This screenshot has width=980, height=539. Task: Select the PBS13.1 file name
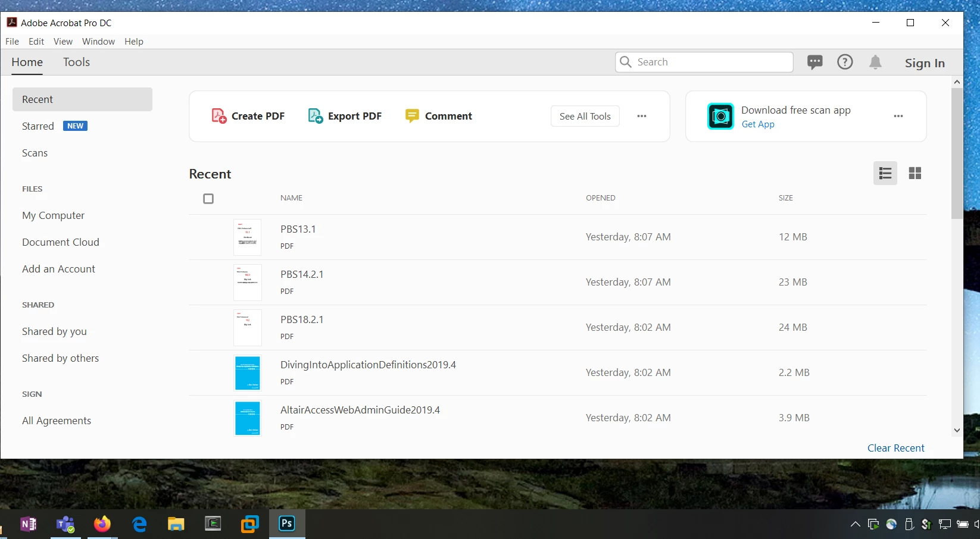(x=298, y=229)
